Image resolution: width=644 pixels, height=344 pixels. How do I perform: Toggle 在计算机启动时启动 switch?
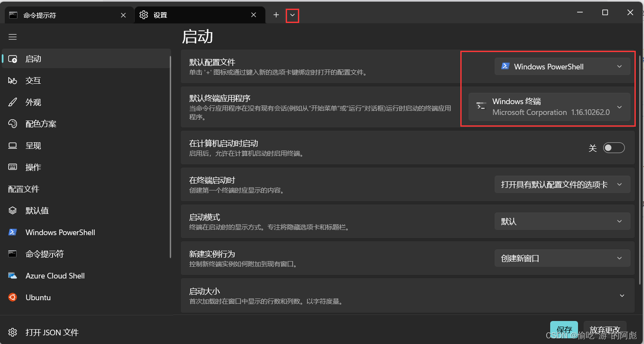point(614,148)
